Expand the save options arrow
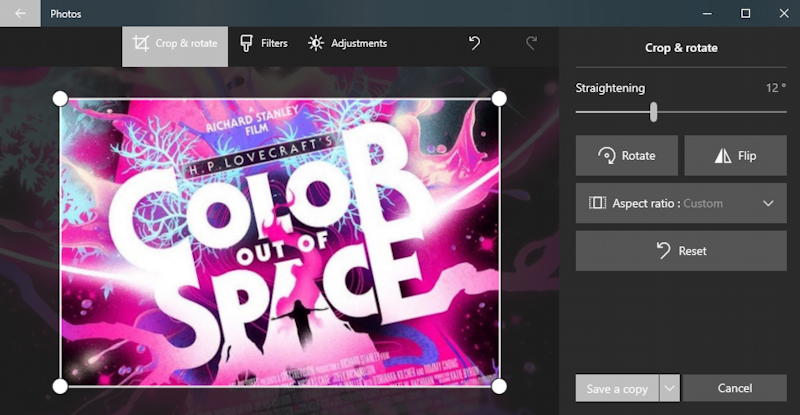The image size is (800, 415). [x=669, y=388]
